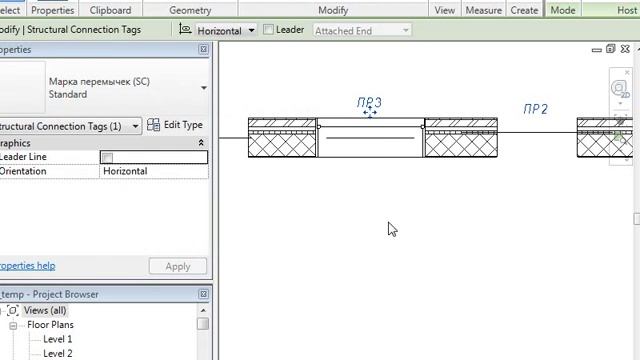Image resolution: width=640 pixels, height=360 pixels.
Task: Close the navigation bar
Action: [627, 72]
